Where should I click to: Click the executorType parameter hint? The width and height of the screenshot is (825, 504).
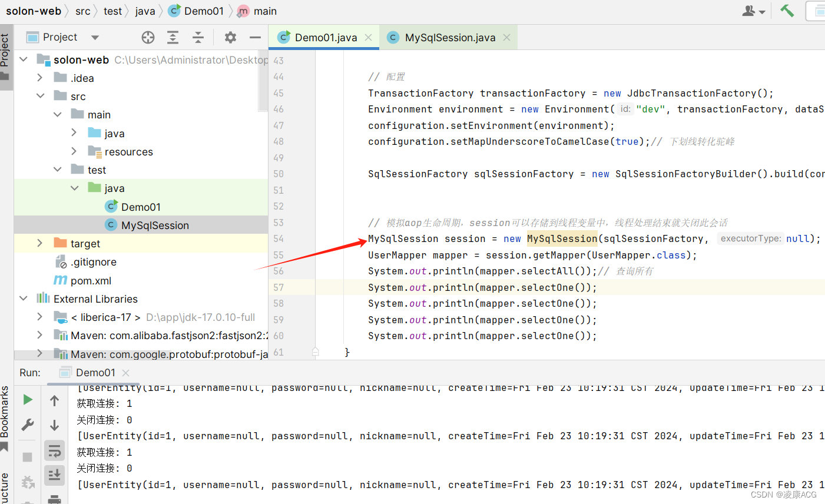tap(751, 238)
